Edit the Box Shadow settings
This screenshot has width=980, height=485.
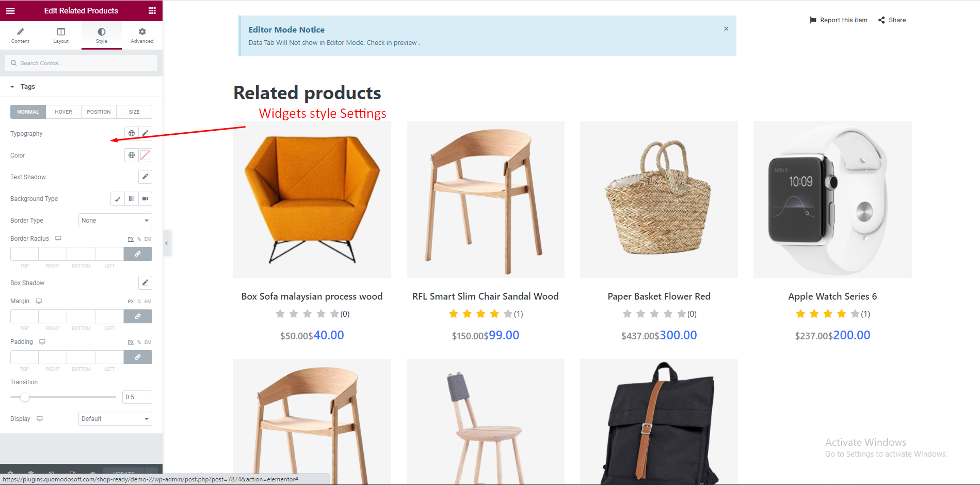coord(146,283)
